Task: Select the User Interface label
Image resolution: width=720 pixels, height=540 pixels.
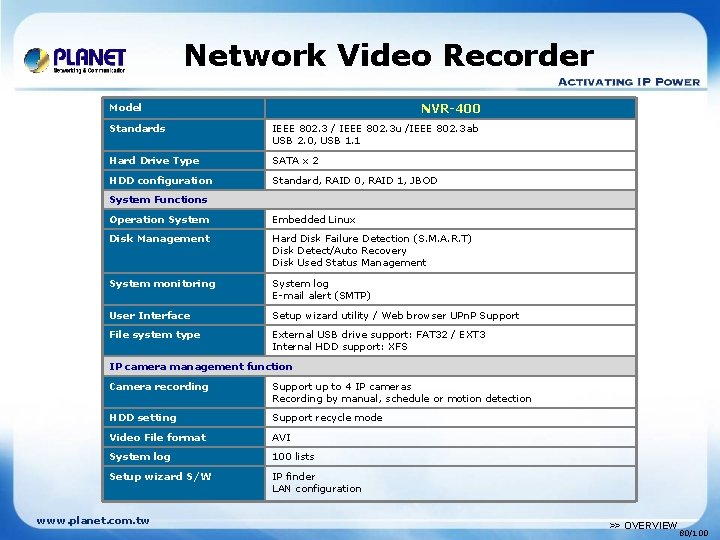Action: pos(149,315)
